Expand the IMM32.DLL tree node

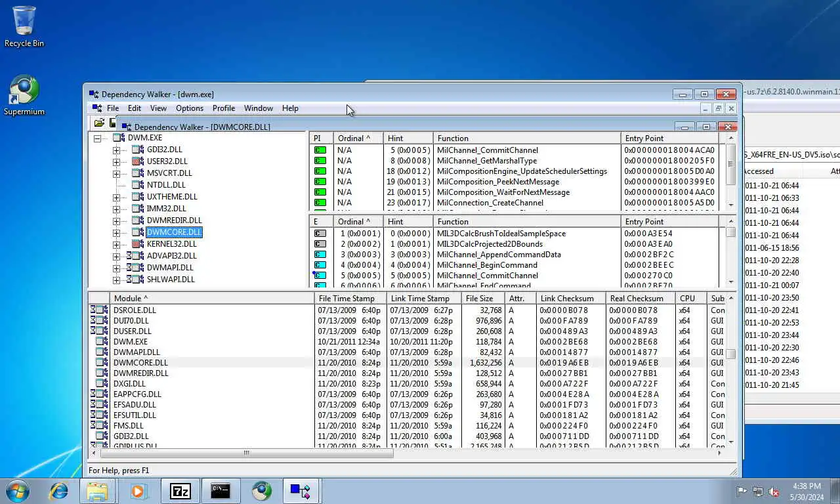[x=117, y=209]
